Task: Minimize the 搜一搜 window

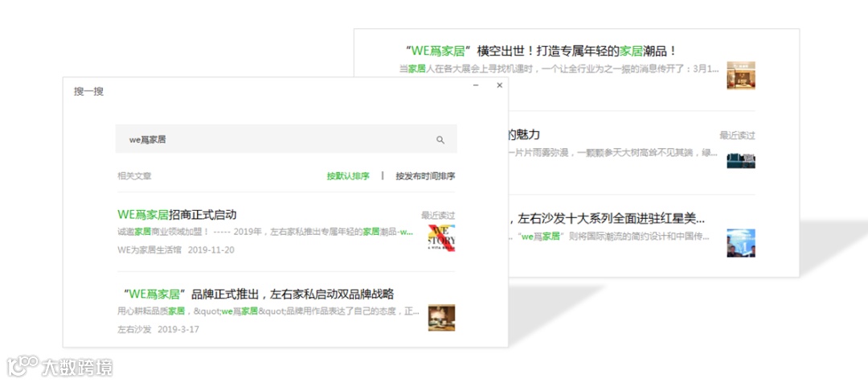Action: [x=476, y=84]
